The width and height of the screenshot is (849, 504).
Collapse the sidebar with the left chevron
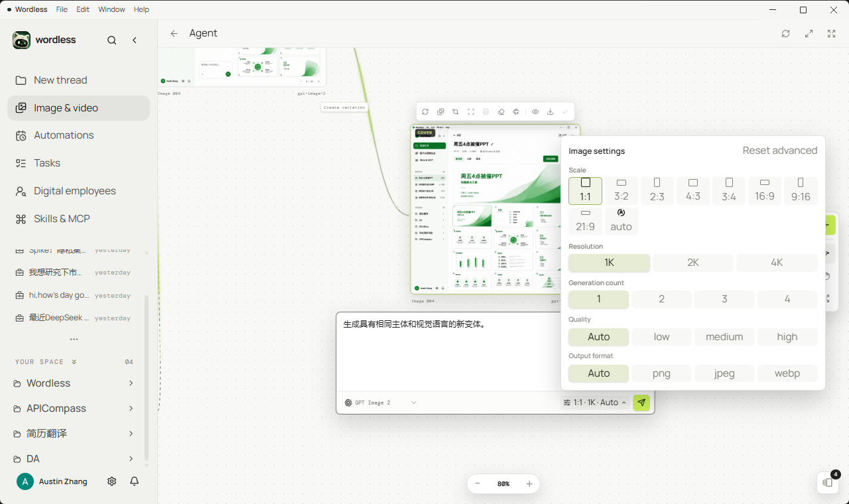135,40
